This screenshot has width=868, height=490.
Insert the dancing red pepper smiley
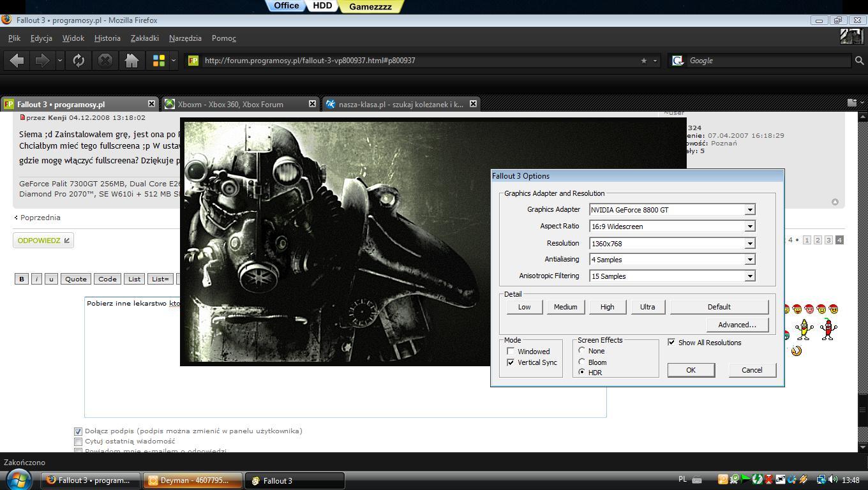[x=828, y=329]
